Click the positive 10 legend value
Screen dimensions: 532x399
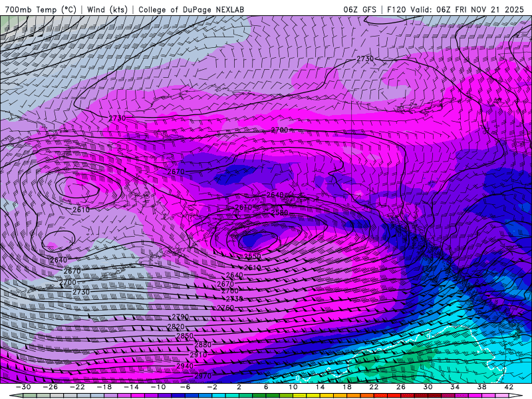(293, 387)
